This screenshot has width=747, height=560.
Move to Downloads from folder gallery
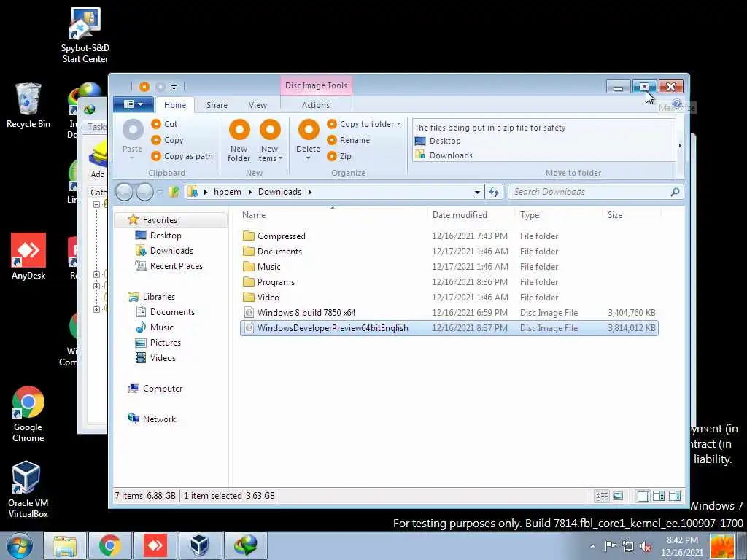click(x=444, y=155)
